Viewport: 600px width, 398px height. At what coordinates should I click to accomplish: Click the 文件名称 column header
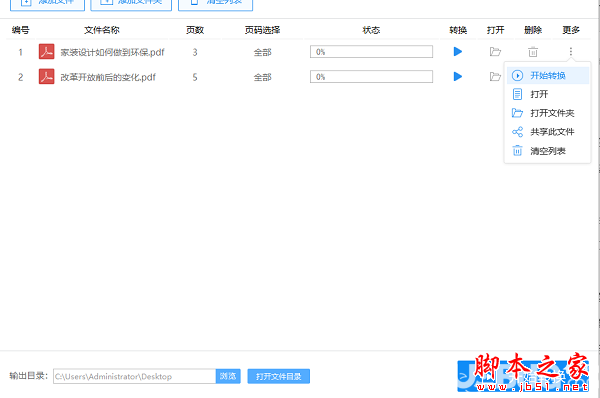click(102, 30)
